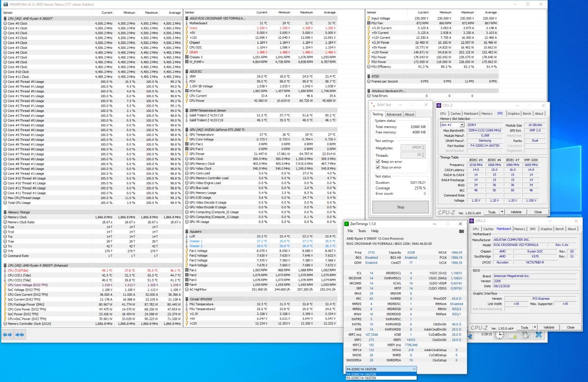
Task: Switch to the Advanced tab in RAM Test
Action: pos(394,115)
